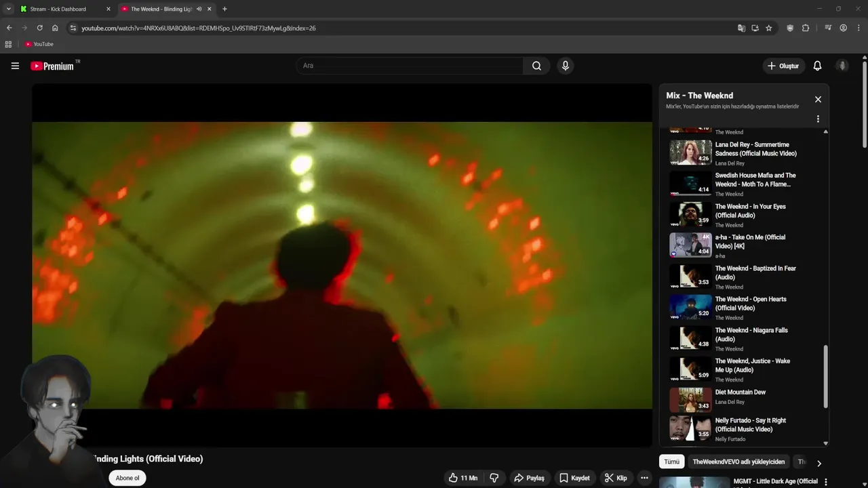The image size is (868, 488).
Task: Subscribe using the Abone ol button
Action: click(127, 478)
